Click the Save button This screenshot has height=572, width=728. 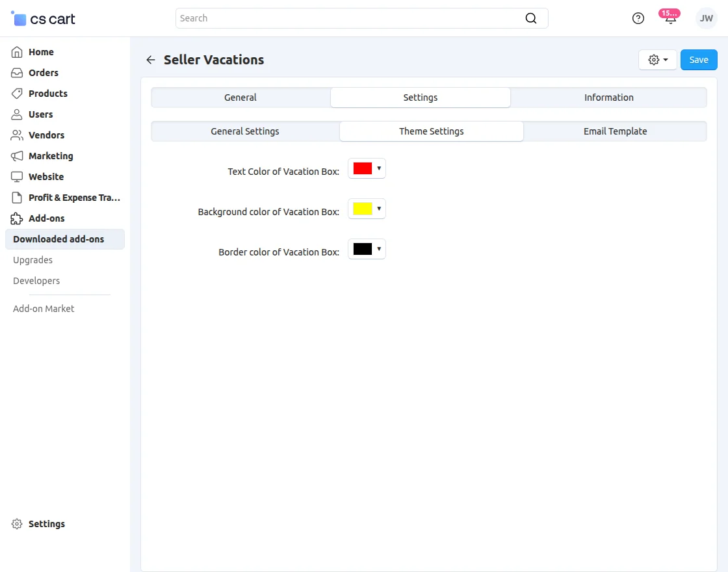click(698, 59)
